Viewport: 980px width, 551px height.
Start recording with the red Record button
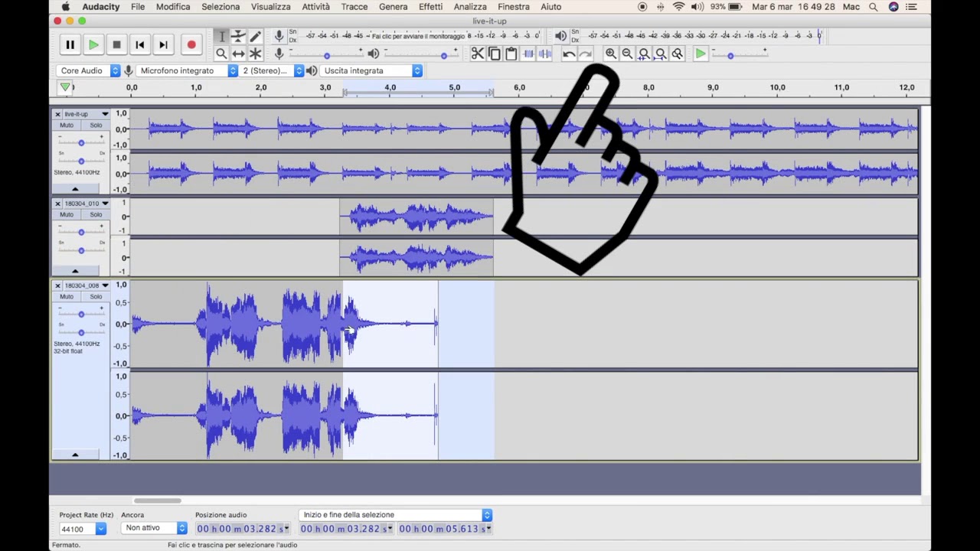(191, 45)
